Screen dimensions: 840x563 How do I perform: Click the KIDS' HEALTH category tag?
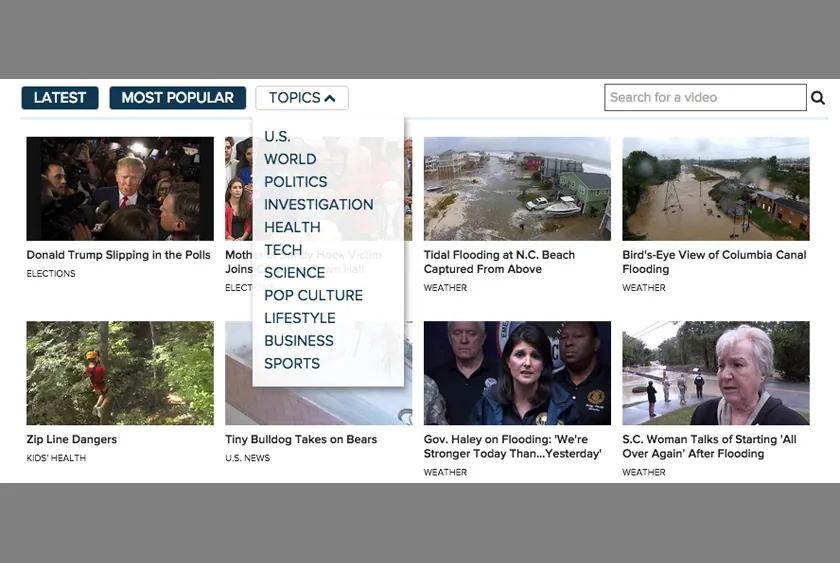[x=56, y=458]
